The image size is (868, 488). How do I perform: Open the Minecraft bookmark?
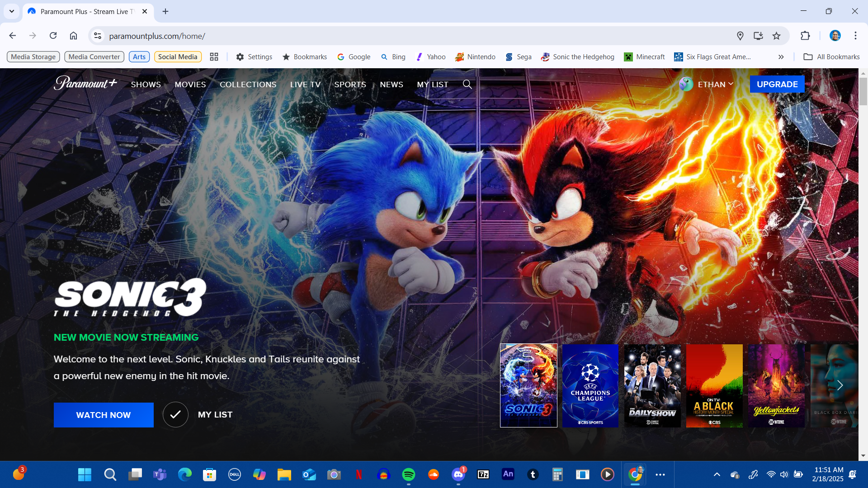pyautogui.click(x=644, y=56)
